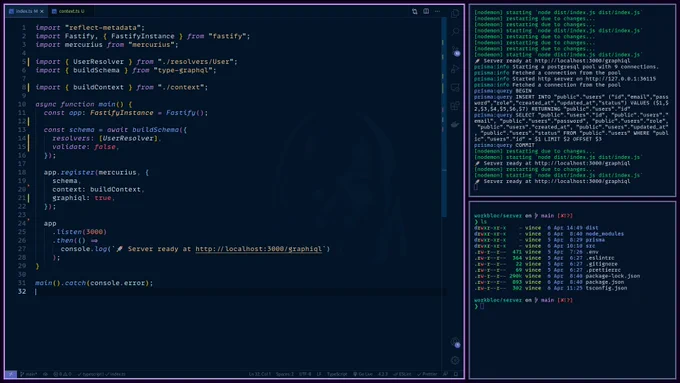Click the 'prisma:query BEGIN' line in the upper terminal
Viewport: 680px width, 383px height.
click(503, 91)
